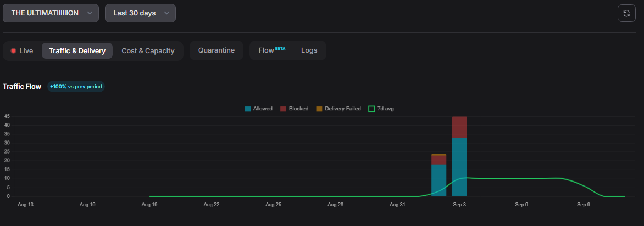This screenshot has width=644, height=226.
Task: Click the shorter bar's red Blocked segment
Action: [438, 160]
